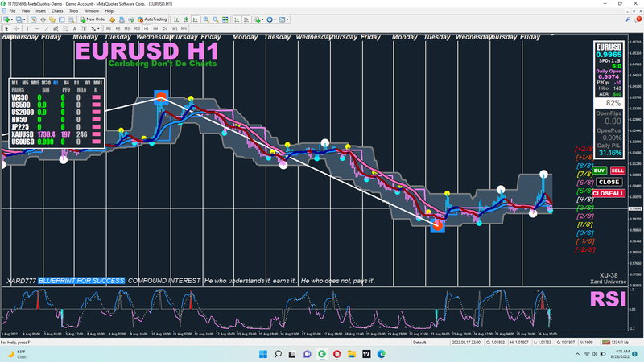
Task: Open File Explorer from the taskbar
Action: coord(352,354)
